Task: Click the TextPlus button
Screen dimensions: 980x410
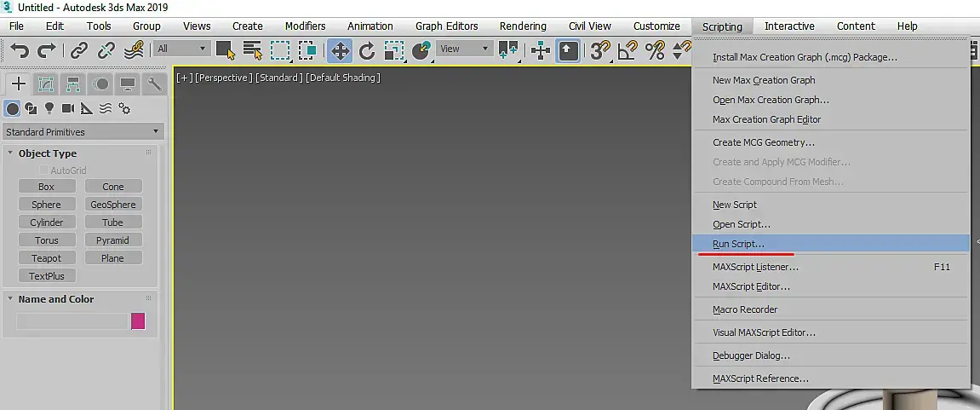Action: pos(47,276)
